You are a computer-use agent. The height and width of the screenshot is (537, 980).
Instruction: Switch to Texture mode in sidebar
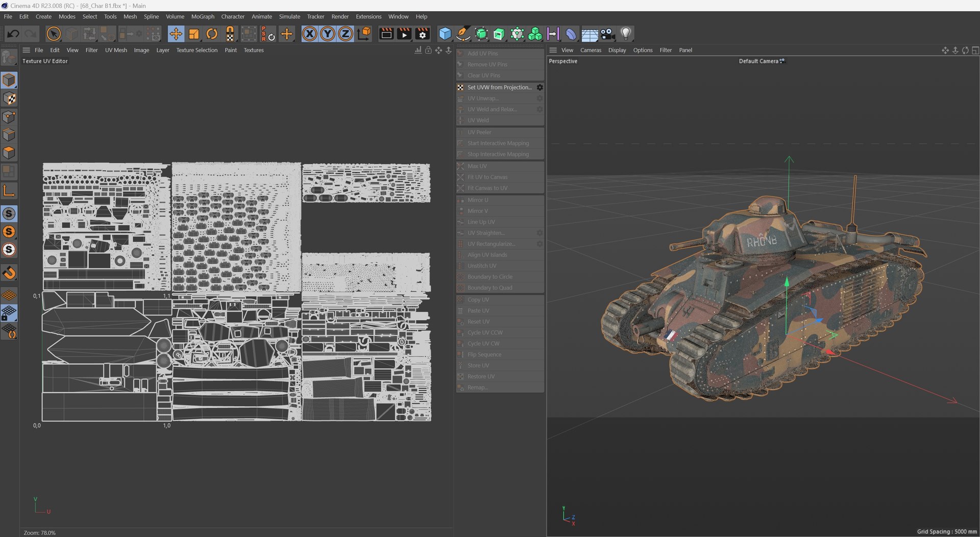[9, 99]
